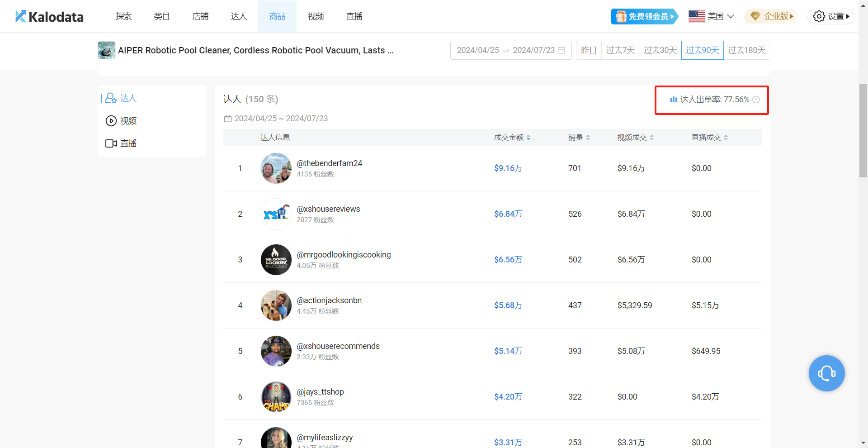Sort by 成交金额 column
The image size is (868, 448).
point(512,138)
